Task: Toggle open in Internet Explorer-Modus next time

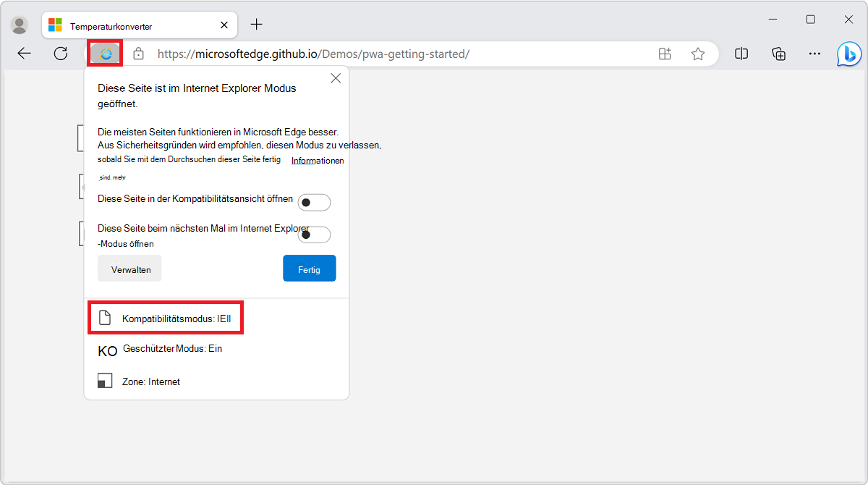Action: [x=314, y=235]
